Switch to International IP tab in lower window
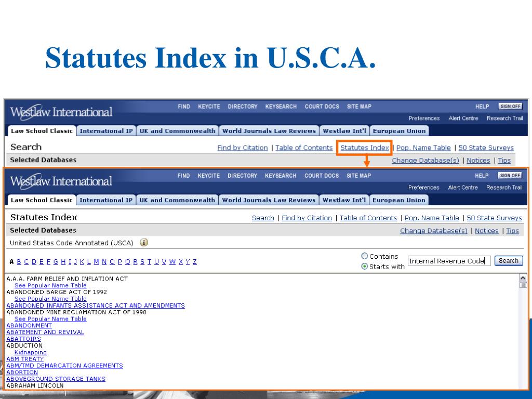This screenshot has width=532, height=399. click(x=106, y=200)
